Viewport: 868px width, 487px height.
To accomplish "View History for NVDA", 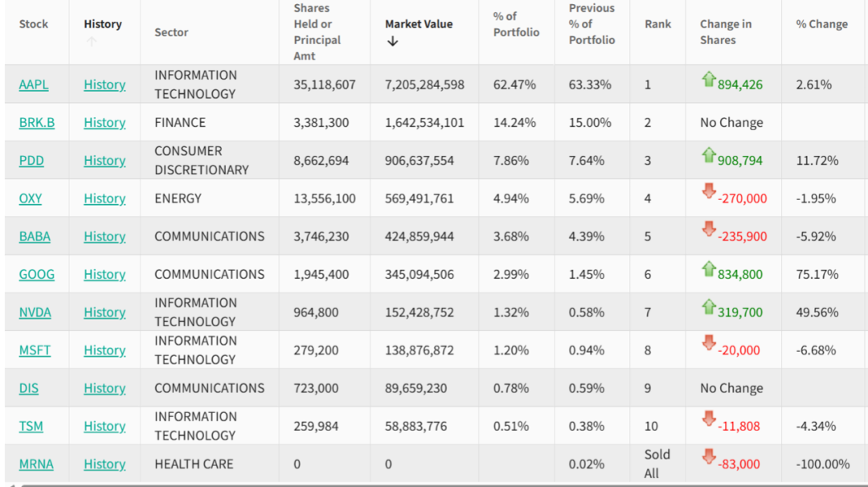I will 104,312.
